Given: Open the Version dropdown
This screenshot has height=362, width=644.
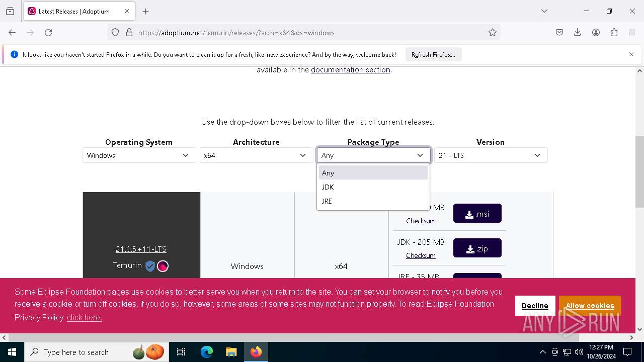Looking at the screenshot, I should (x=491, y=155).
